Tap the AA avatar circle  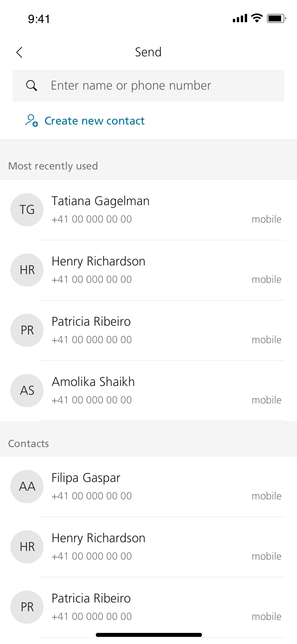(x=27, y=486)
